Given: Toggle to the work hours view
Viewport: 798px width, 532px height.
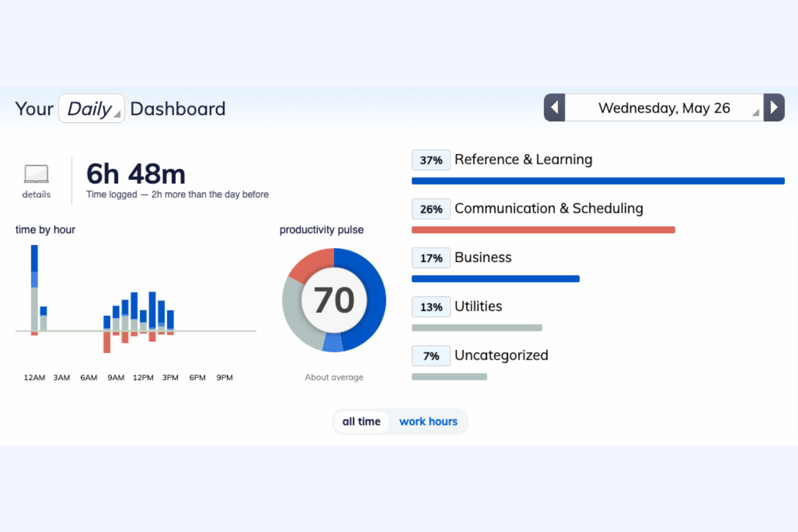Looking at the screenshot, I should [x=428, y=421].
